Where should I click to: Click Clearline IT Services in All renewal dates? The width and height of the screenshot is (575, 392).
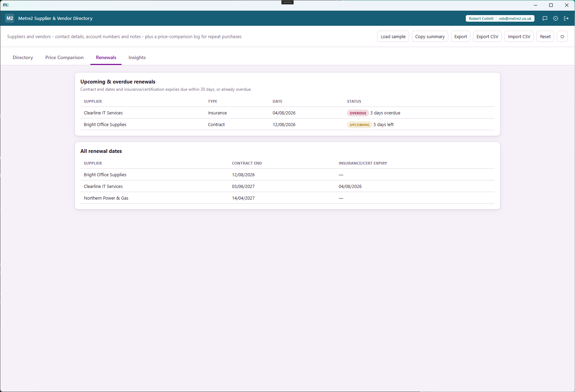(x=103, y=186)
